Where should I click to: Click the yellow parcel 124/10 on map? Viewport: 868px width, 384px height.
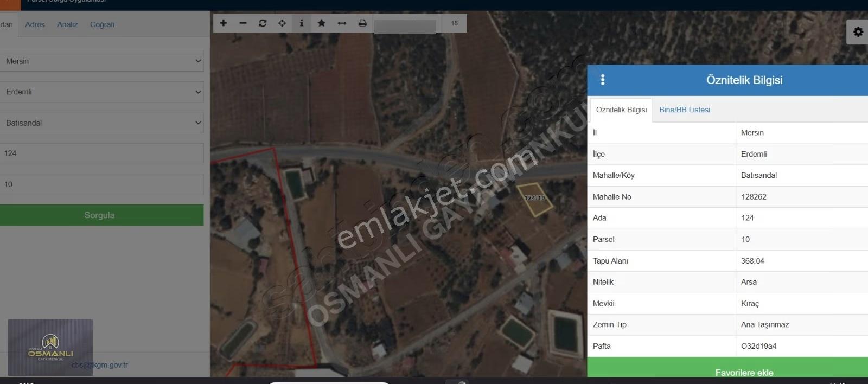(x=534, y=199)
